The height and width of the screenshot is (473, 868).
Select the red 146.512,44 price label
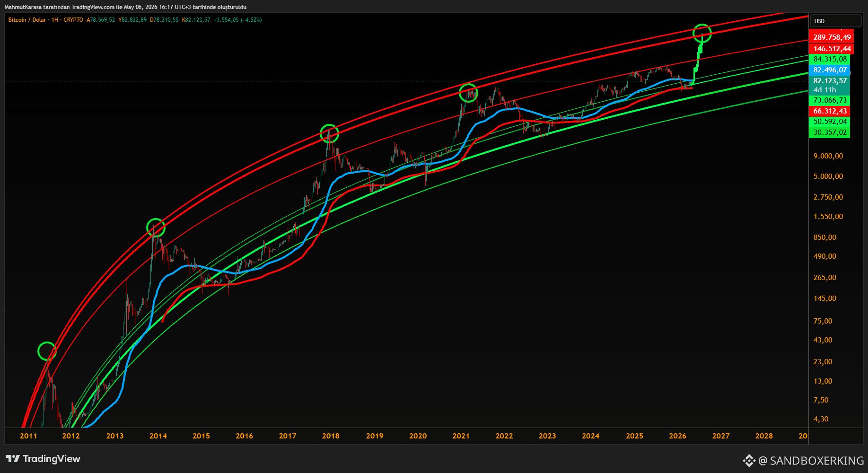(x=832, y=49)
